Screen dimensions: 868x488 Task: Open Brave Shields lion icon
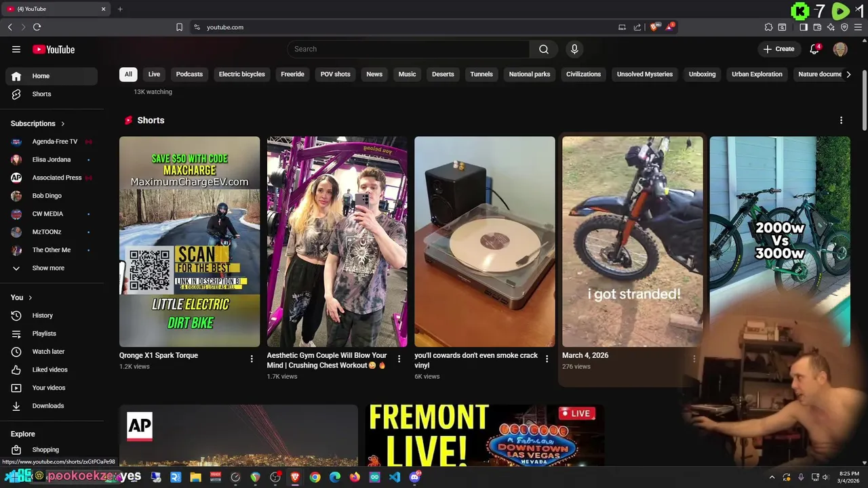point(654,27)
